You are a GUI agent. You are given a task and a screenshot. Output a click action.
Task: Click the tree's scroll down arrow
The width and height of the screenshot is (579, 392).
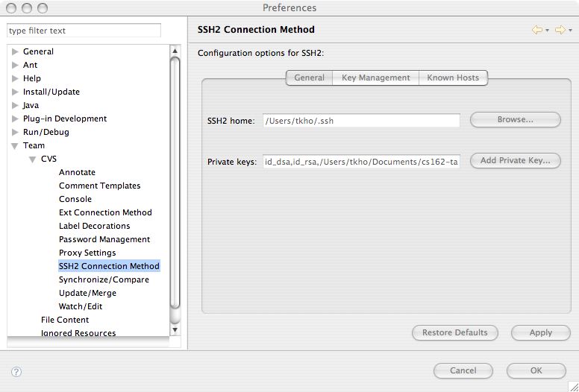(175, 329)
